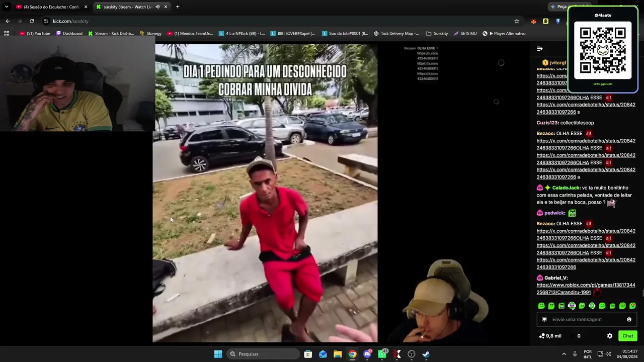This screenshot has width=644, height=362.
Task: Open the Windows Start menu
Action: [218, 354]
